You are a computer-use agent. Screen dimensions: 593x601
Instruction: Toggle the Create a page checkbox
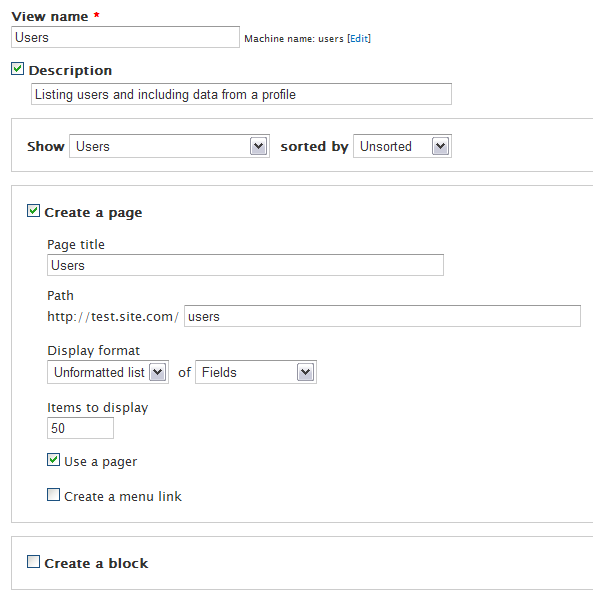[x=33, y=211]
